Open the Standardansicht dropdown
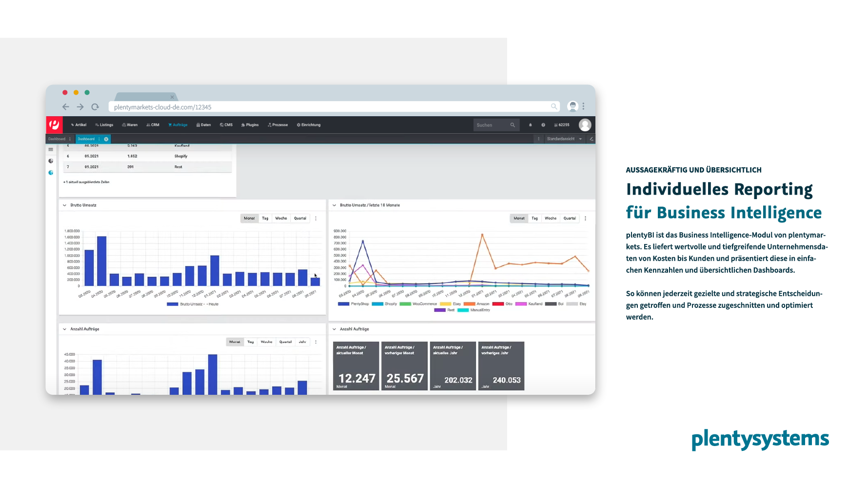The height and width of the screenshot is (488, 868). [565, 139]
